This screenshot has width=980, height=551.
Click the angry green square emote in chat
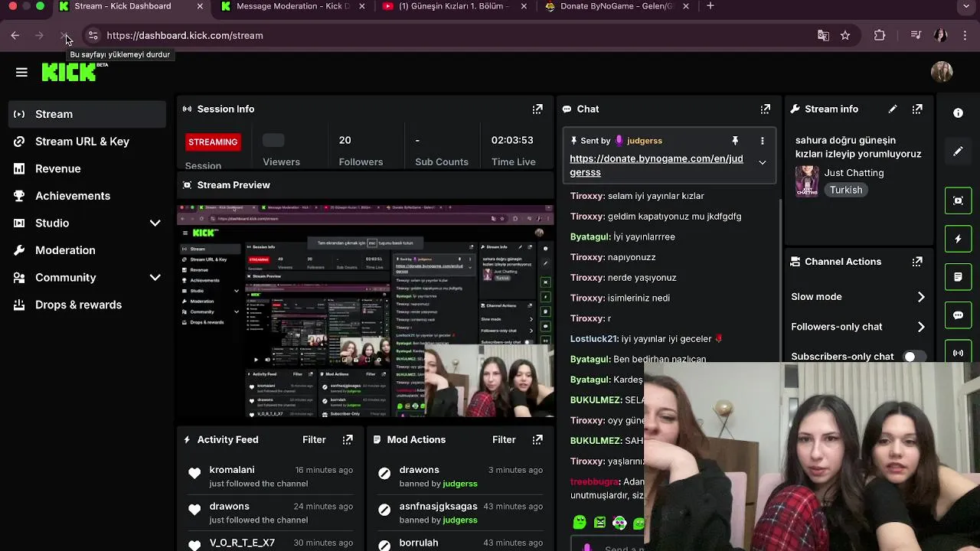point(599,523)
